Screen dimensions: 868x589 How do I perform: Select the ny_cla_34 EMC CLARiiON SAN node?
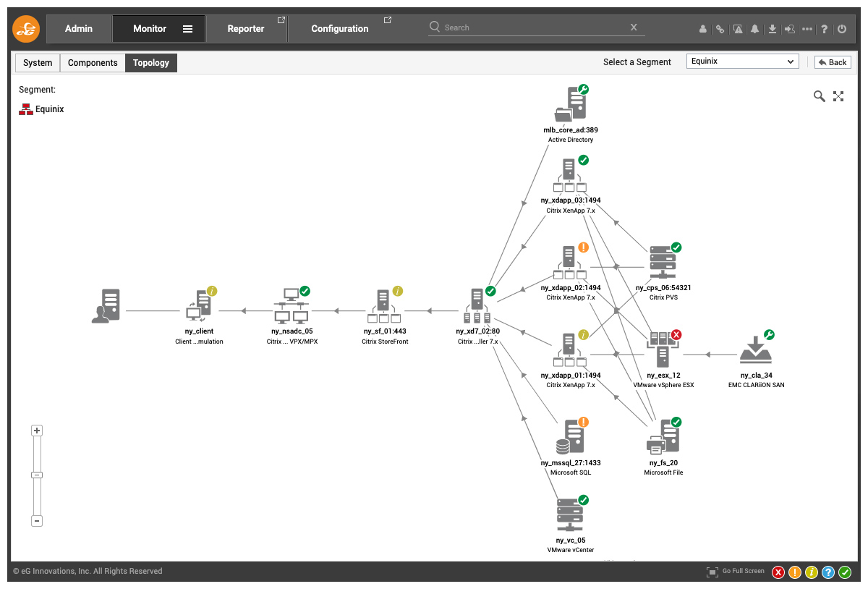757,350
